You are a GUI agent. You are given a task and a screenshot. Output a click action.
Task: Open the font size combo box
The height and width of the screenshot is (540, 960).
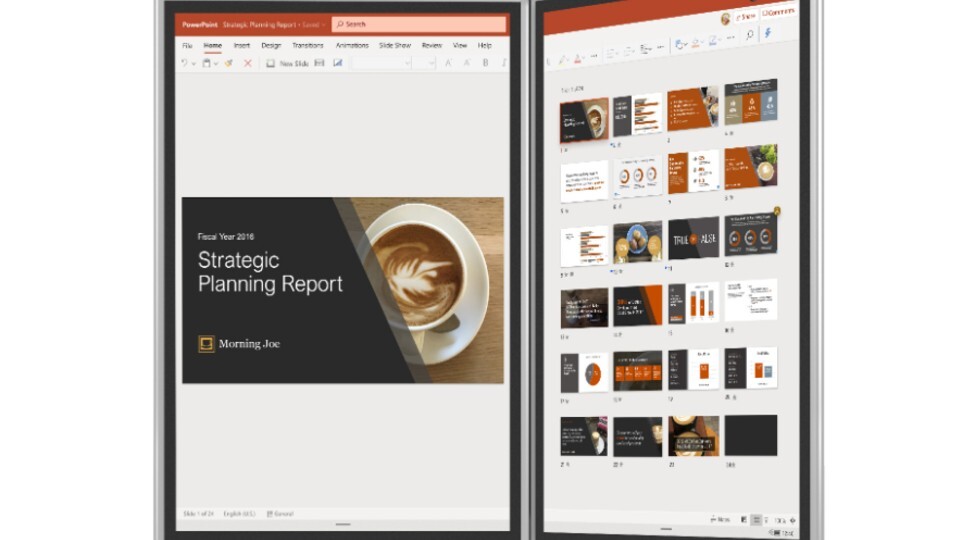click(x=424, y=62)
